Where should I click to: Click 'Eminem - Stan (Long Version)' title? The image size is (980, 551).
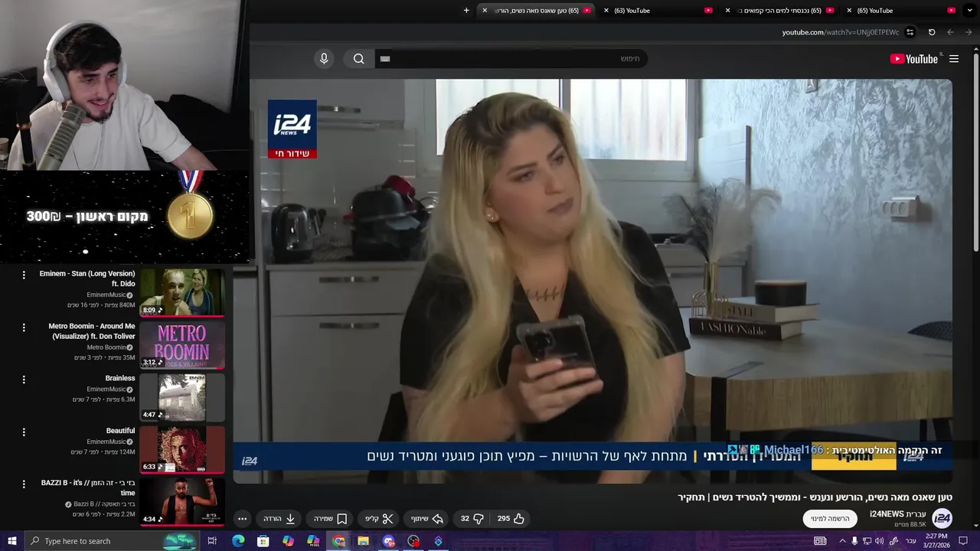pos(87,279)
